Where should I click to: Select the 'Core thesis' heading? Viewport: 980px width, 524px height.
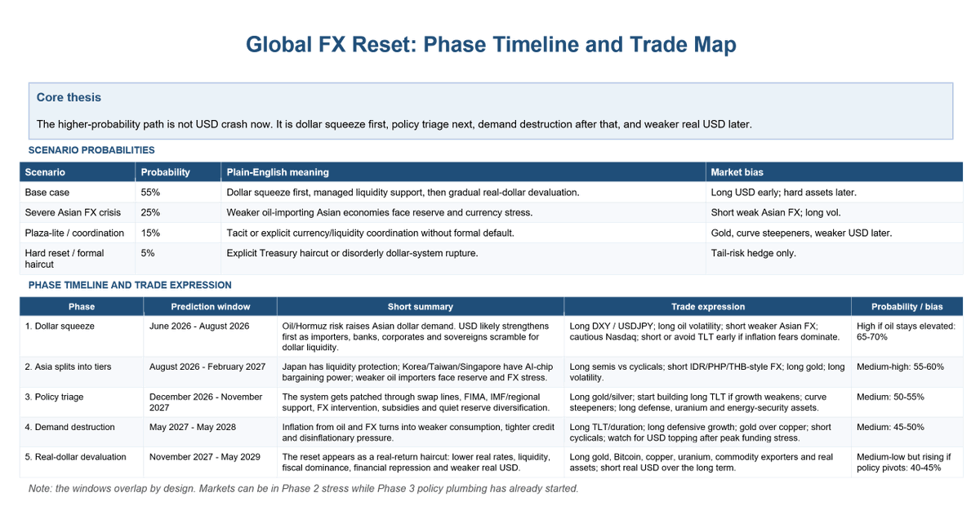click(x=69, y=97)
